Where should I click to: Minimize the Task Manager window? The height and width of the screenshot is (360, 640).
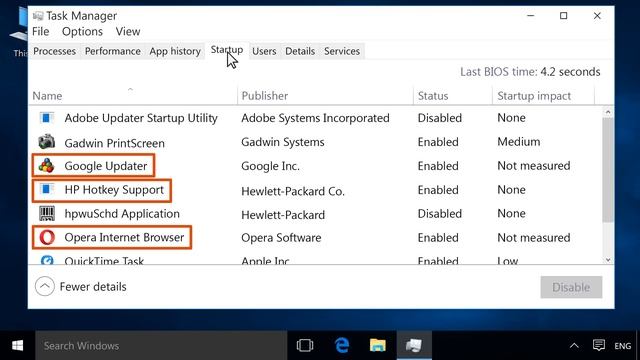point(531,16)
